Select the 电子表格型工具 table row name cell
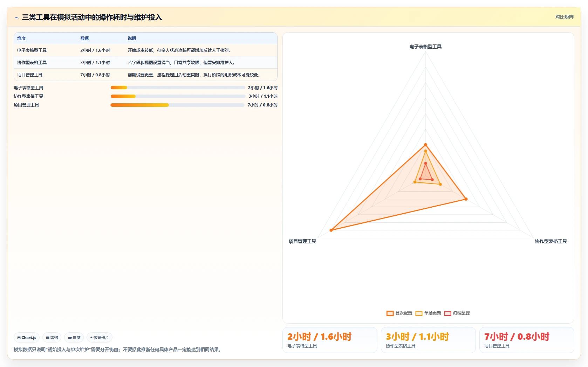The height and width of the screenshot is (367, 588). (32, 50)
